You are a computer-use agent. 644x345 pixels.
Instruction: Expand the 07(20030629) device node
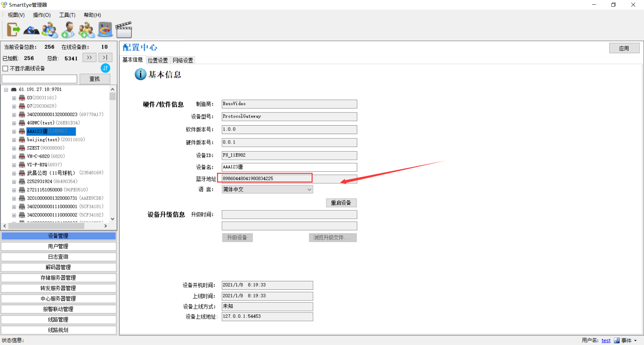coord(14,107)
